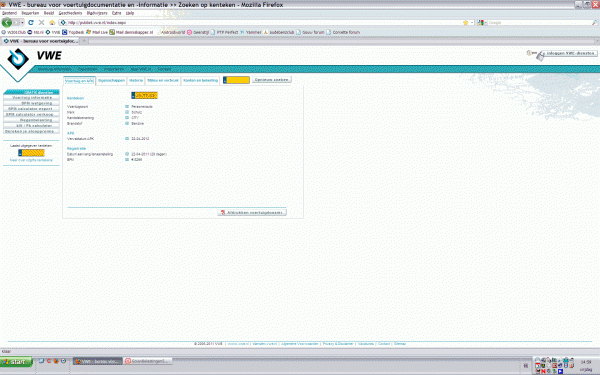Viewport: 600px width, 375px height.
Task: Click the Opnieuw zoeken button
Action: (272, 80)
